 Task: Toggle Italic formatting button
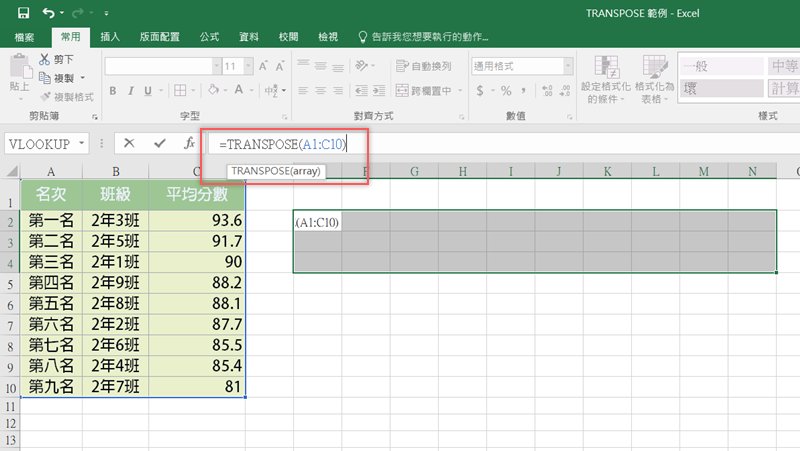pos(131,91)
